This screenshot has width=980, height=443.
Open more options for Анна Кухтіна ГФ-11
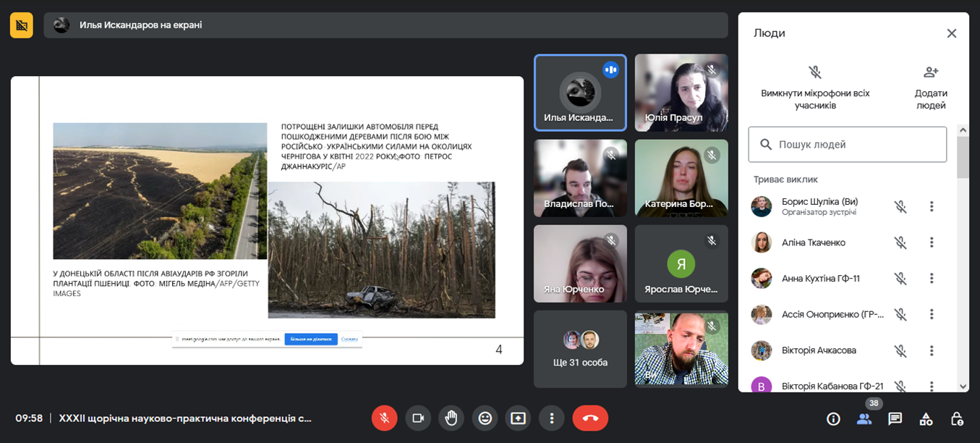(x=932, y=278)
